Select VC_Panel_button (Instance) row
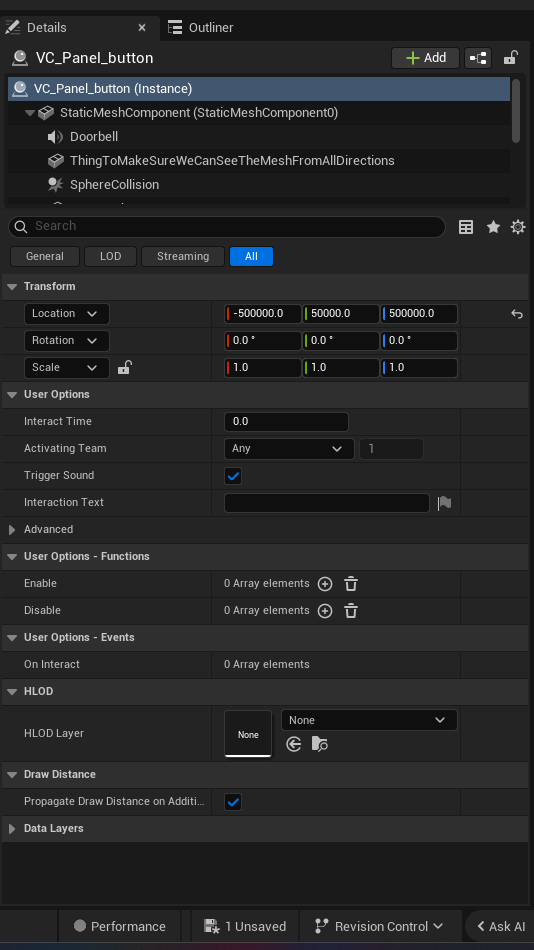 click(259, 89)
